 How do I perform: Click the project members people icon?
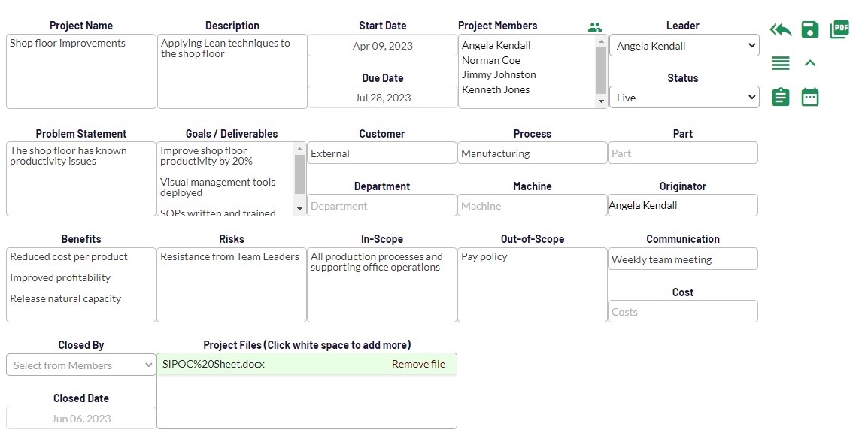595,26
